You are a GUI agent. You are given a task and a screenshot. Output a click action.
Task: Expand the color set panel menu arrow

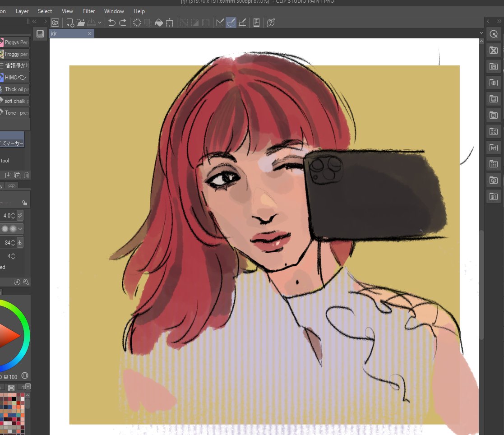28,386
